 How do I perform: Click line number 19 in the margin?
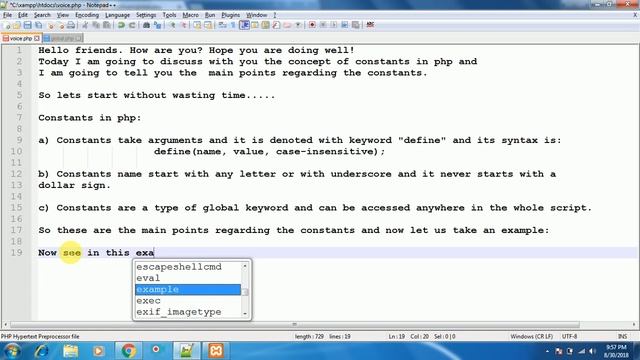point(16,253)
